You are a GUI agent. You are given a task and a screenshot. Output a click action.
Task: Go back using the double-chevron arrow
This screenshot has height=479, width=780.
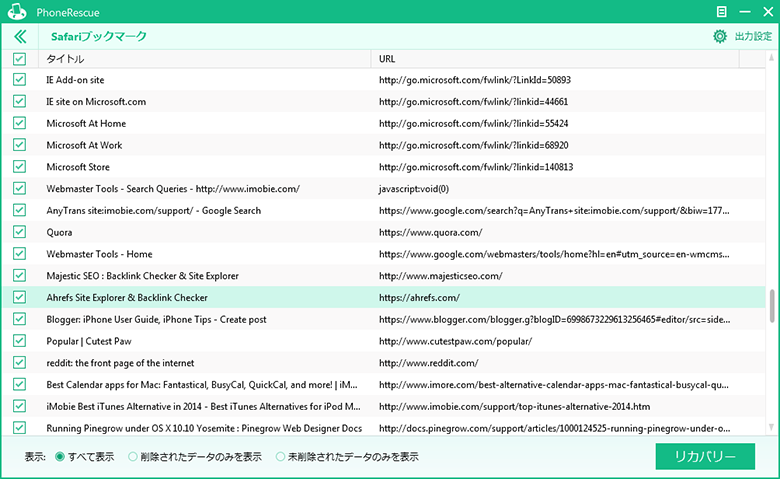(20, 36)
